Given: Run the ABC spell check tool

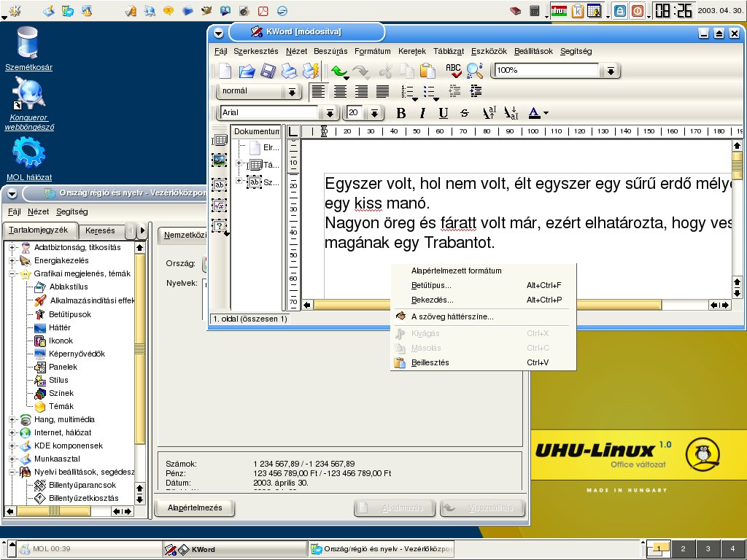Looking at the screenshot, I should point(454,71).
